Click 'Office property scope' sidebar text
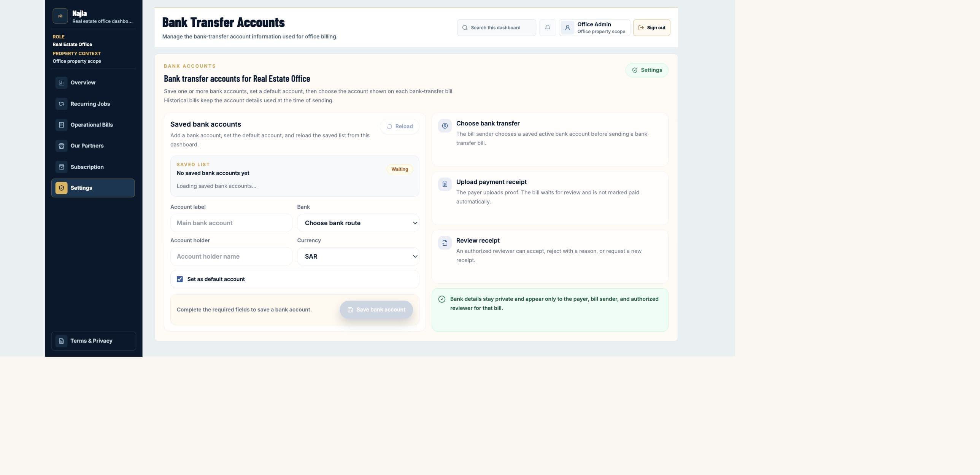The image size is (980, 475). [77, 61]
